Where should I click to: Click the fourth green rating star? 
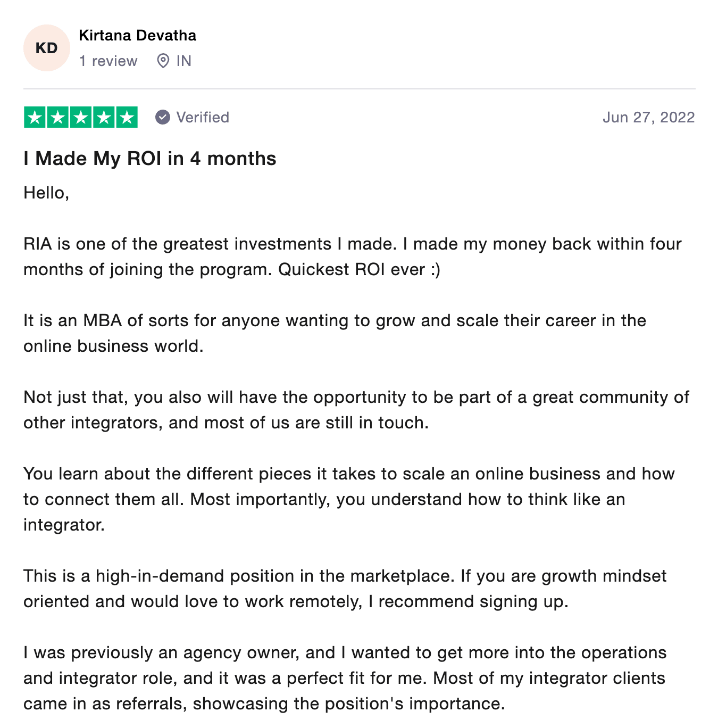click(104, 118)
